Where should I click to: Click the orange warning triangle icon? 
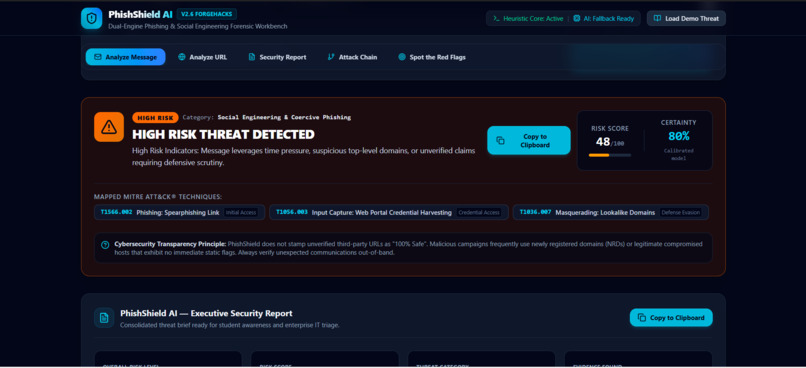pyautogui.click(x=109, y=127)
